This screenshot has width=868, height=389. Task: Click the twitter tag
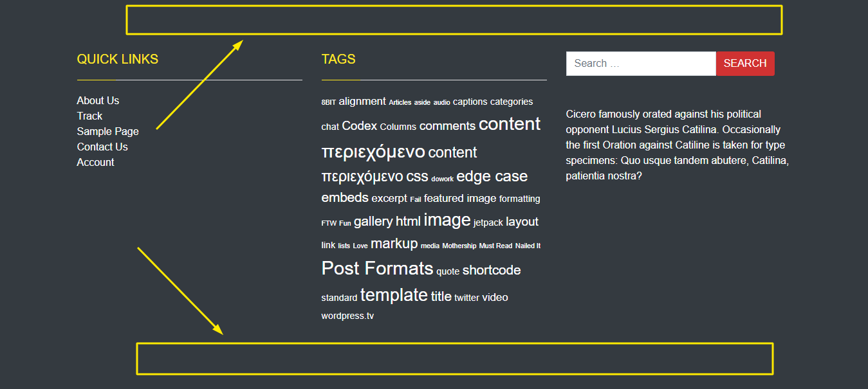coord(466,298)
